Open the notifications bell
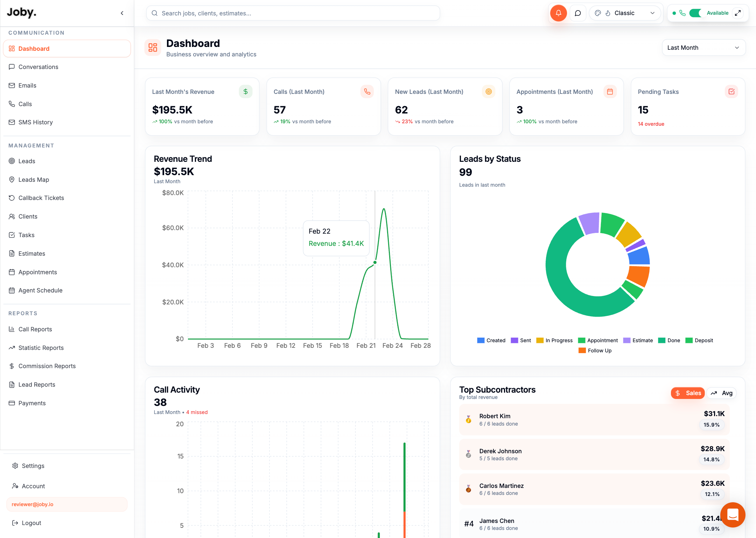756x538 pixels. 558,13
